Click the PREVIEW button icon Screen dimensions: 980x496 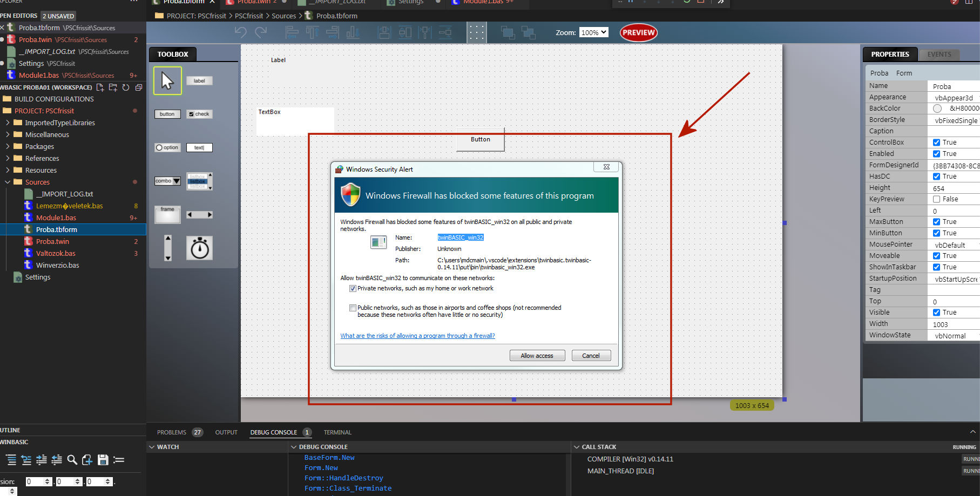638,32
